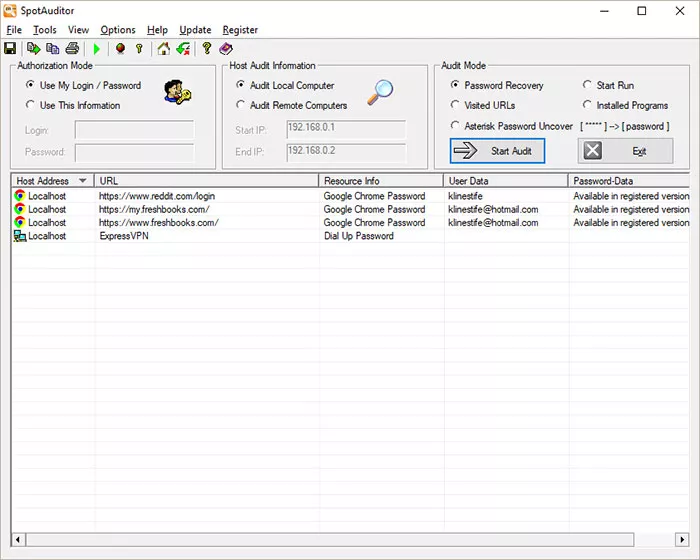This screenshot has width=700, height=560.
Task: Open the Register menu
Action: pos(240,30)
